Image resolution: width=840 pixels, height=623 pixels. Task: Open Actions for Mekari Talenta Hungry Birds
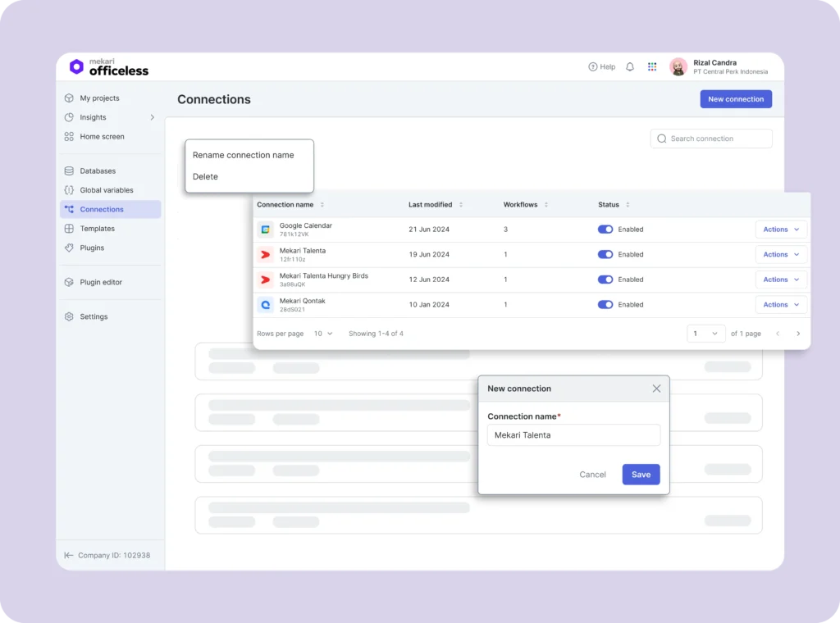click(781, 280)
